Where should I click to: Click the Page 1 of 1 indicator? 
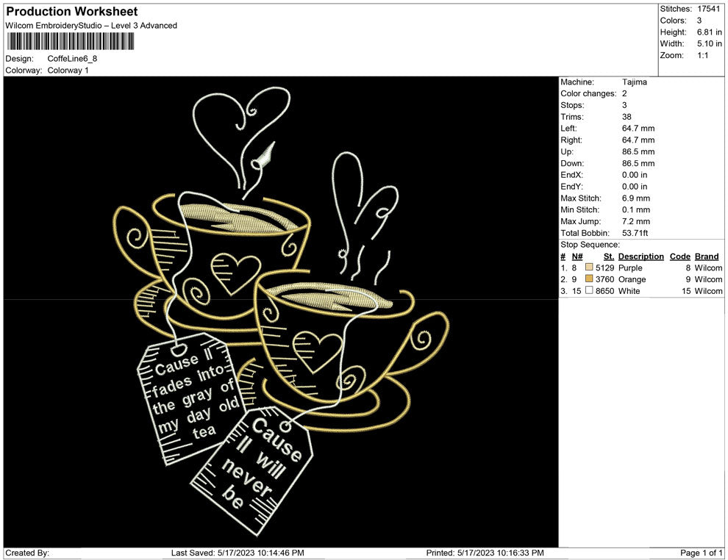pyautogui.click(x=702, y=553)
